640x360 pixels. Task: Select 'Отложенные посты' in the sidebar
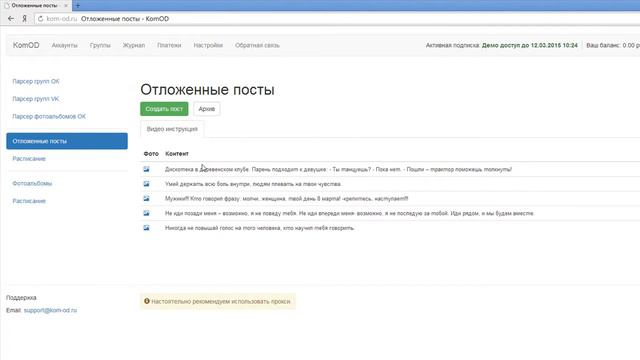click(x=67, y=141)
